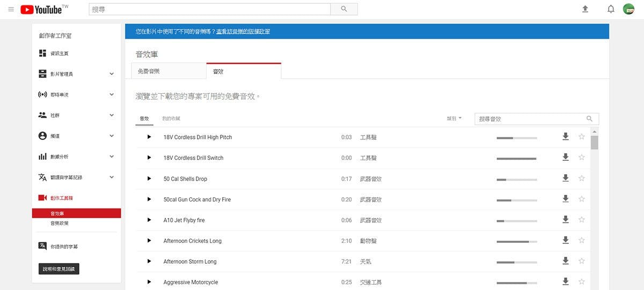Click the upload video icon
This screenshot has width=644, height=290.
coord(585,9)
